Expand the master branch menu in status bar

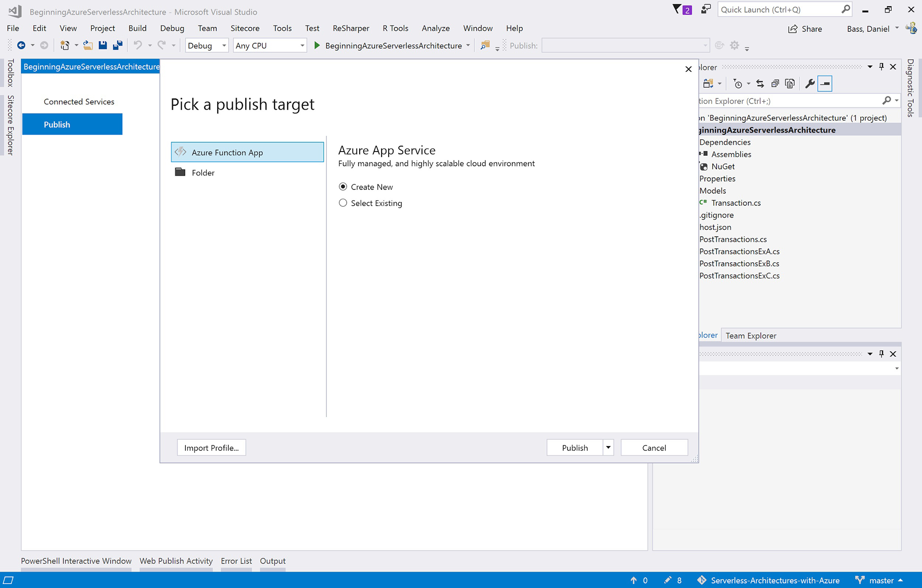pyautogui.click(x=900, y=580)
